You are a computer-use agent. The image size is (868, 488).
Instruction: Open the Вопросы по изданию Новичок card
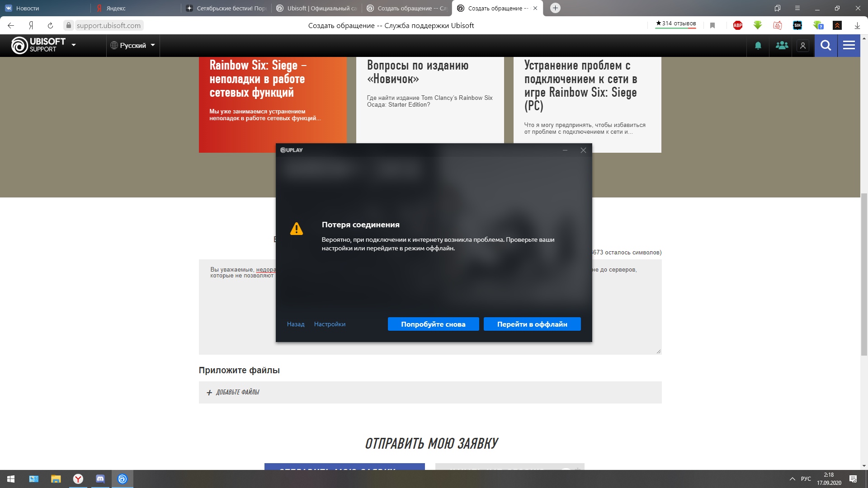pyautogui.click(x=430, y=100)
